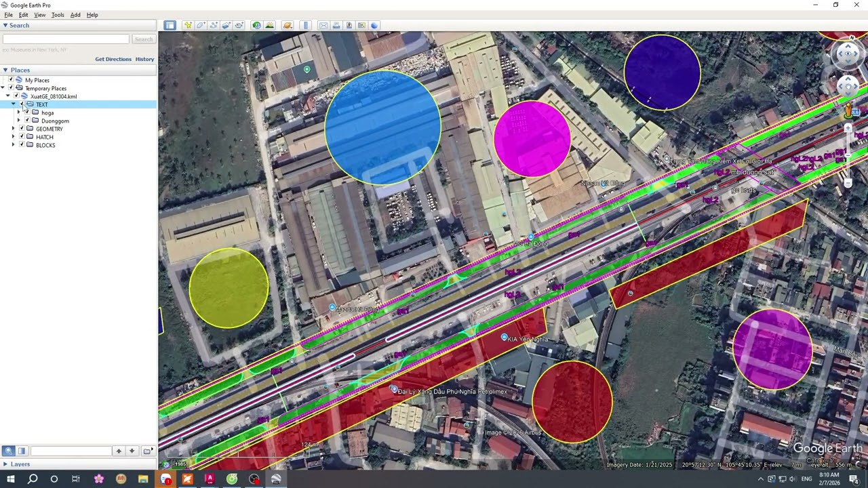The image size is (868, 488).
Task: Click the History link
Action: [144, 59]
